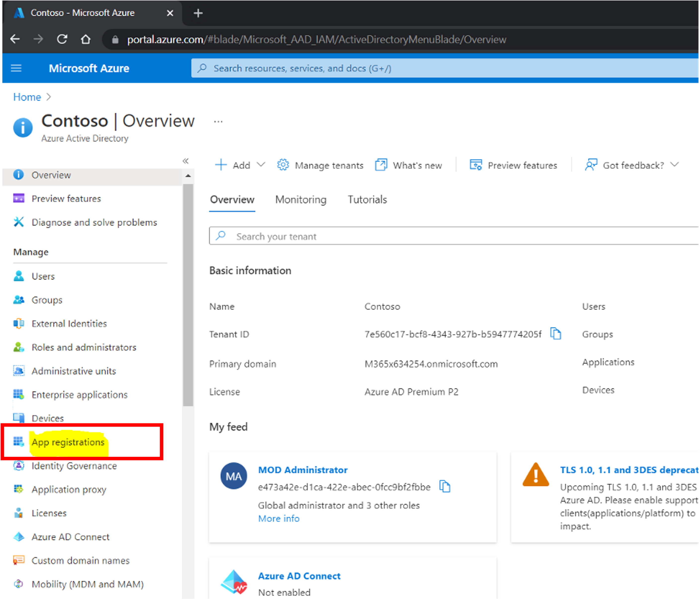Select the Overview tab
This screenshot has width=700, height=599.
pos(232,199)
